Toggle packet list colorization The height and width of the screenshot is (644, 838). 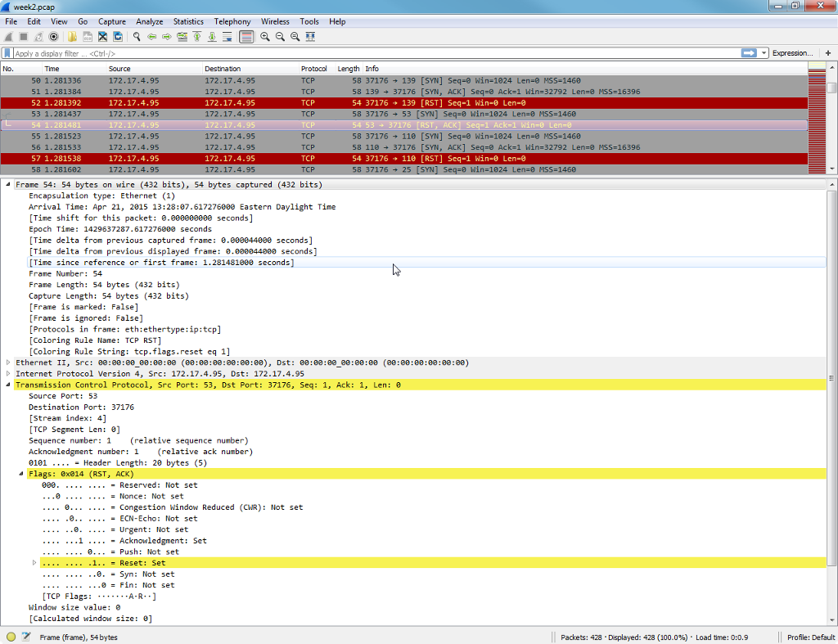[246, 36]
